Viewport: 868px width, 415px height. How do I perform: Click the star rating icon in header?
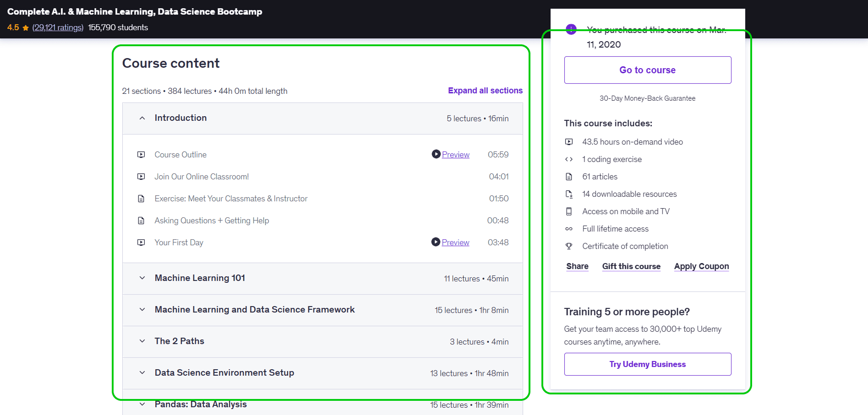pos(26,28)
